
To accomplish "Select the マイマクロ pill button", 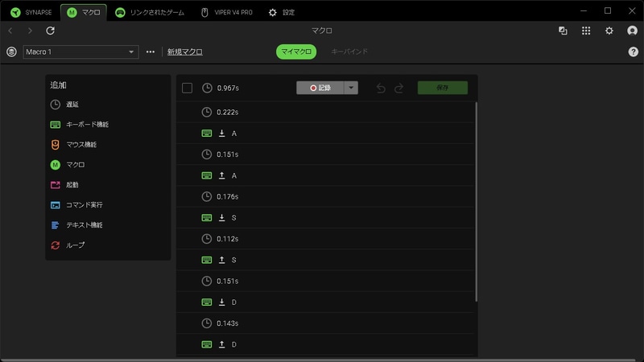I will point(296,51).
